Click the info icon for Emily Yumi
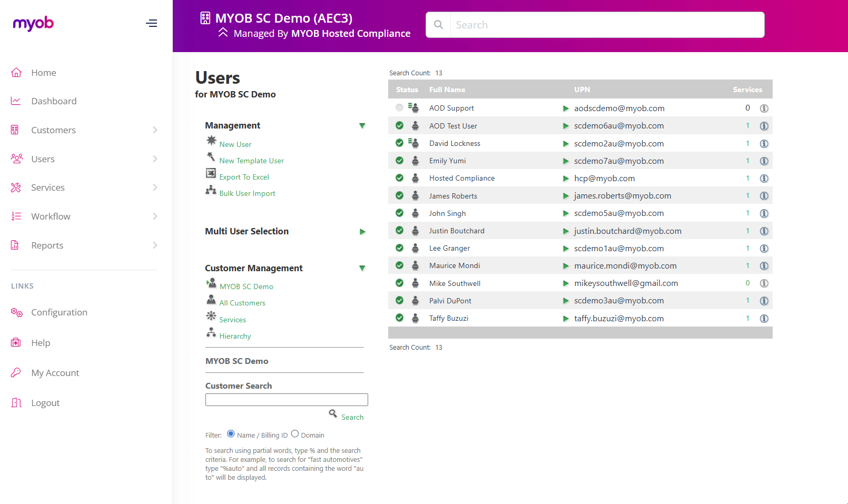The width and height of the screenshot is (848, 504). pos(764,161)
